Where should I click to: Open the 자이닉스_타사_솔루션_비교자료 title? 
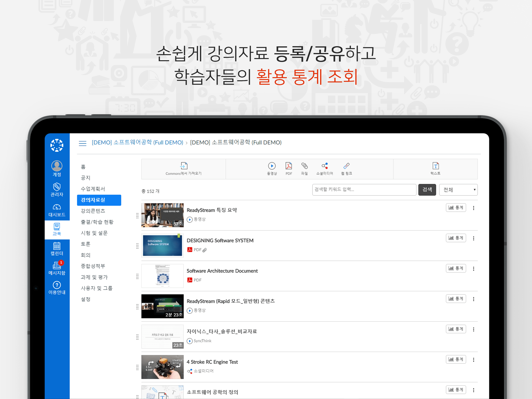pyautogui.click(x=222, y=331)
